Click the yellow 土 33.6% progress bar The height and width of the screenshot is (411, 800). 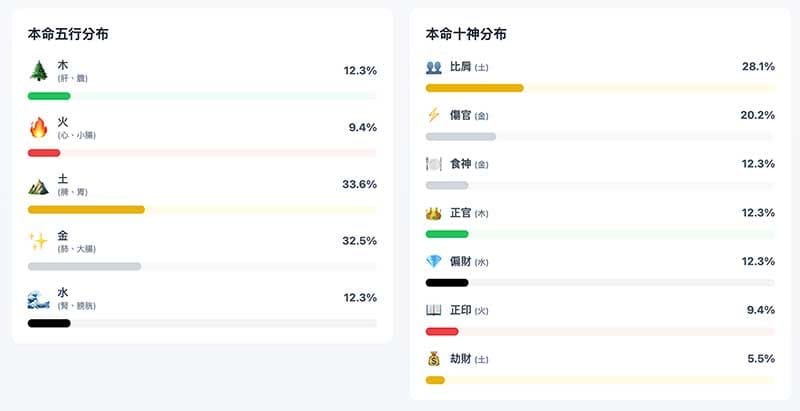[x=86, y=209]
